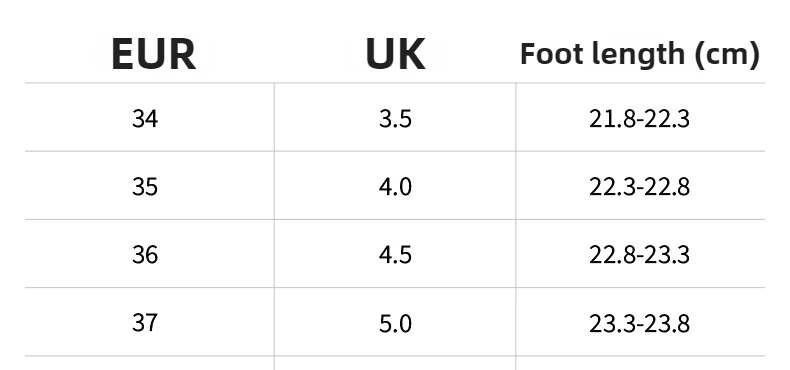Image resolution: width=790 pixels, height=370 pixels.
Task: Click the letter E in EUR
Action: [123, 54]
